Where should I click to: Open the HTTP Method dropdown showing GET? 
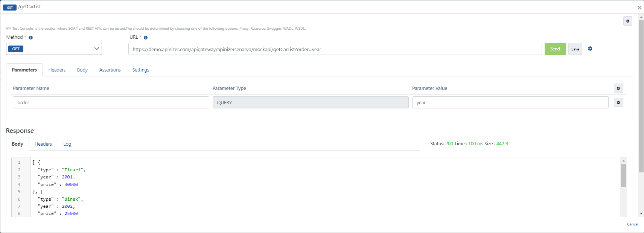pos(54,49)
